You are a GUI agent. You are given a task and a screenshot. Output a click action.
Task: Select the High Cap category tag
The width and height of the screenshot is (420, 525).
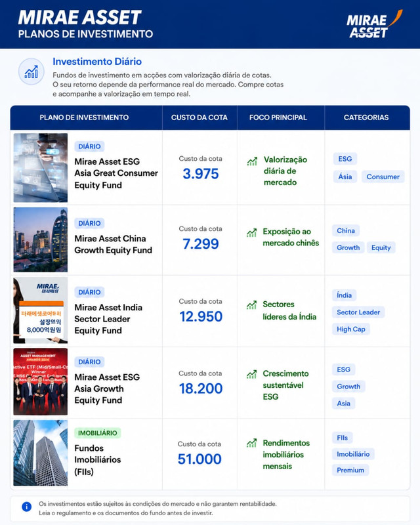(x=351, y=329)
